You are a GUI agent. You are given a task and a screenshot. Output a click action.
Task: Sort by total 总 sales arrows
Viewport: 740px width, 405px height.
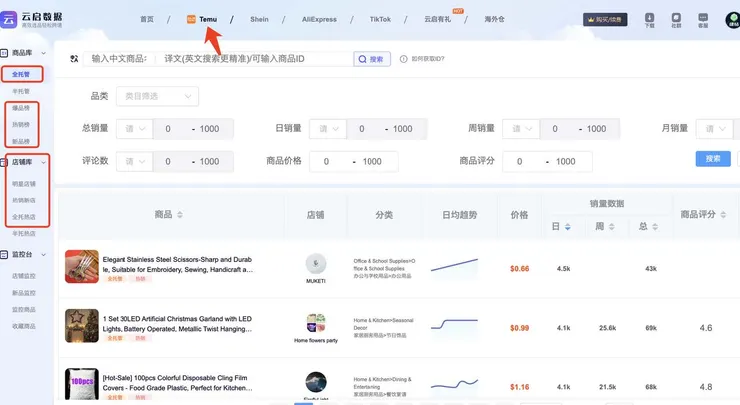click(655, 227)
